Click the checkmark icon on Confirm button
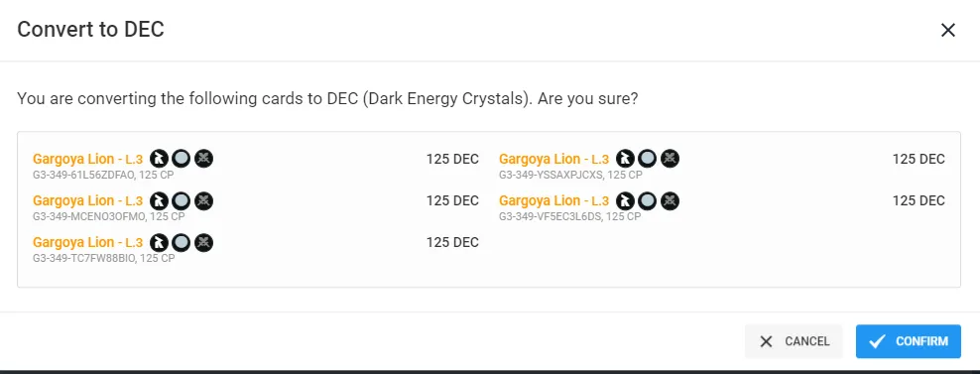Viewport: 980px width, 374px height. [878, 341]
